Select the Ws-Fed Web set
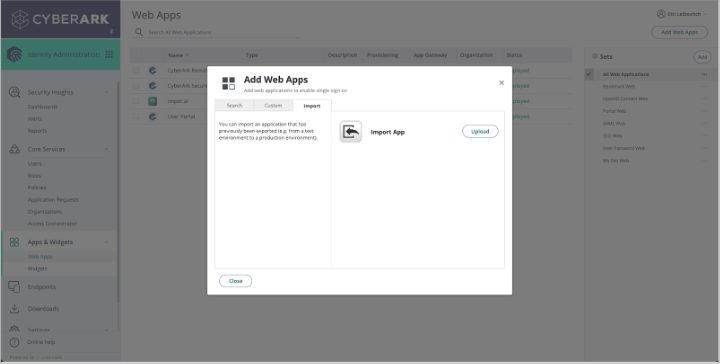Image resolution: width=721 pixels, height=364 pixels. point(616,161)
